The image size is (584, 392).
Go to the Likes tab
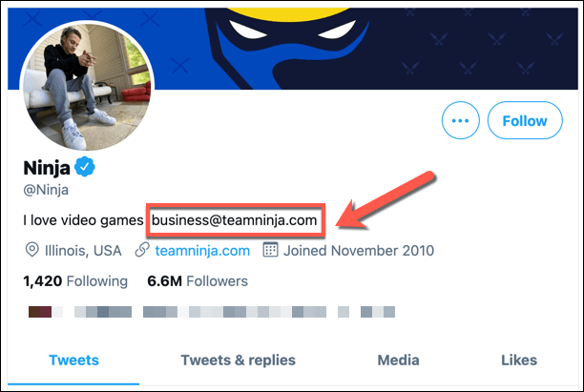tap(521, 360)
